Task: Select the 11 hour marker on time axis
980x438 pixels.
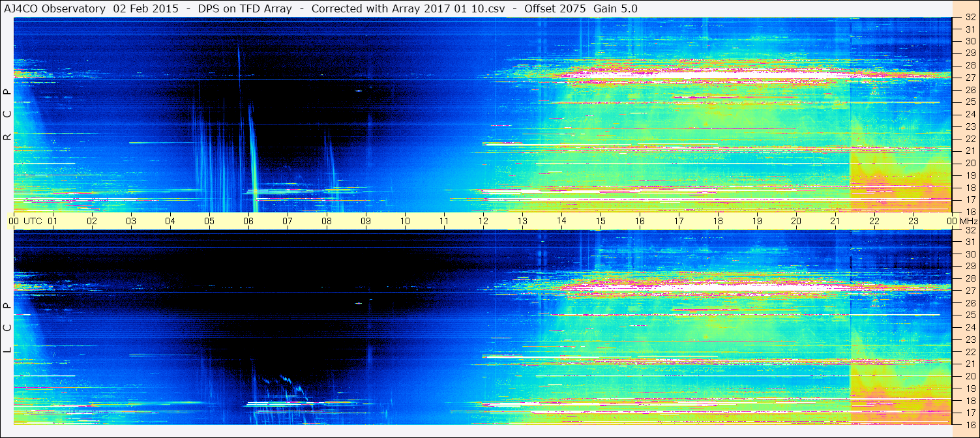Action: 444,221
